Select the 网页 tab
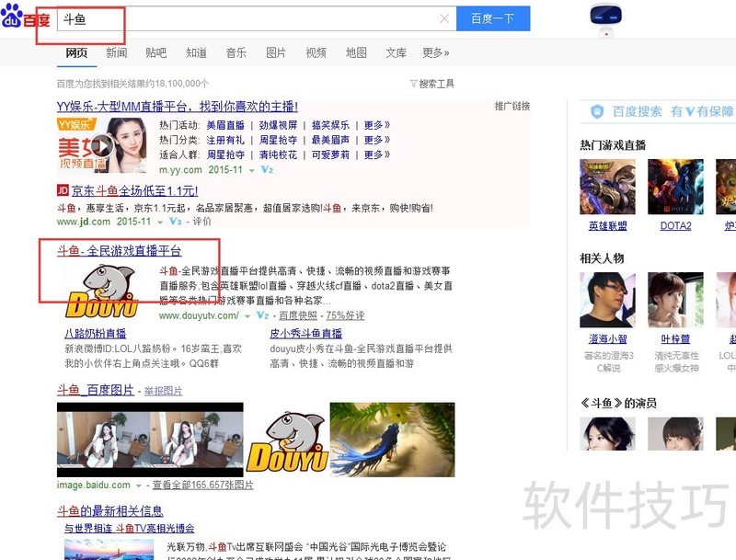 tap(76, 52)
